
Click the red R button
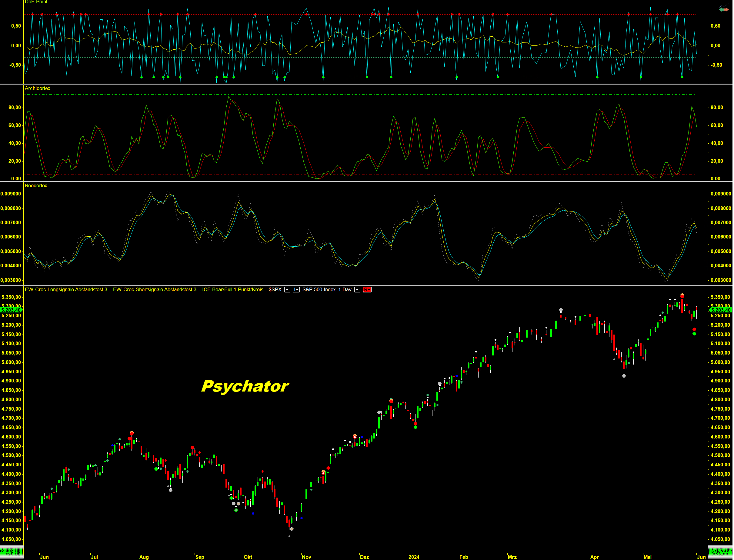coord(367,290)
